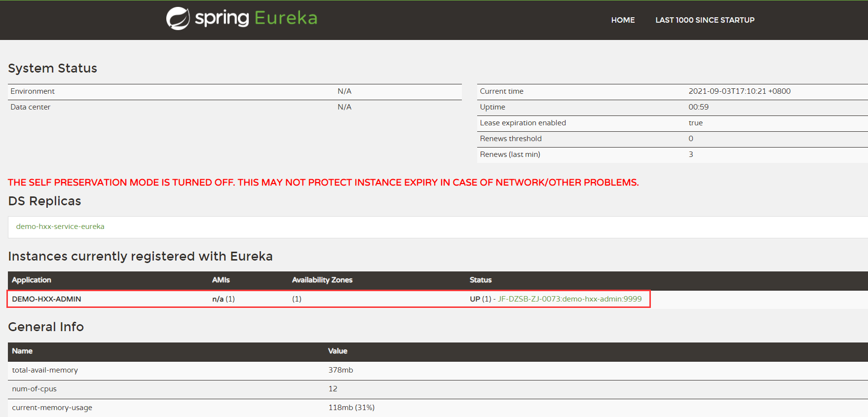Select the Current time label
This screenshot has width=868, height=417.
[x=502, y=91]
